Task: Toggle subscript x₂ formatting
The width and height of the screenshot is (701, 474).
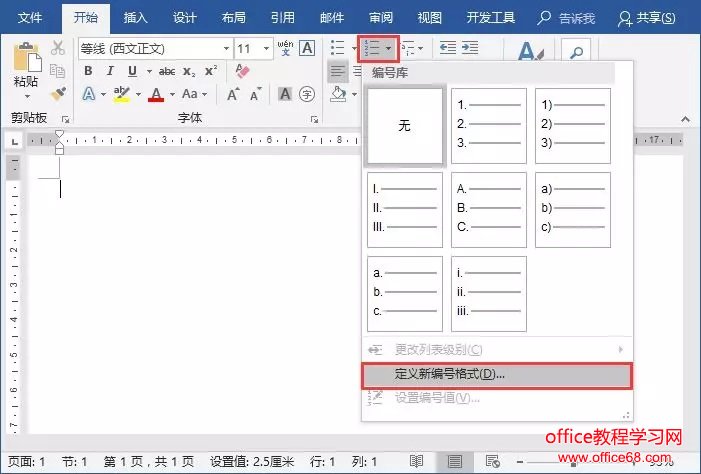Action: (x=189, y=72)
